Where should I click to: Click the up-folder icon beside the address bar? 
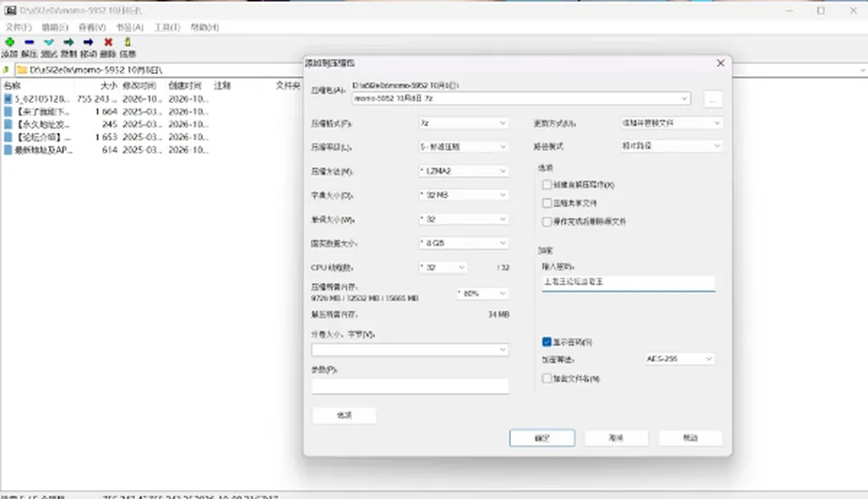[x=6, y=70]
